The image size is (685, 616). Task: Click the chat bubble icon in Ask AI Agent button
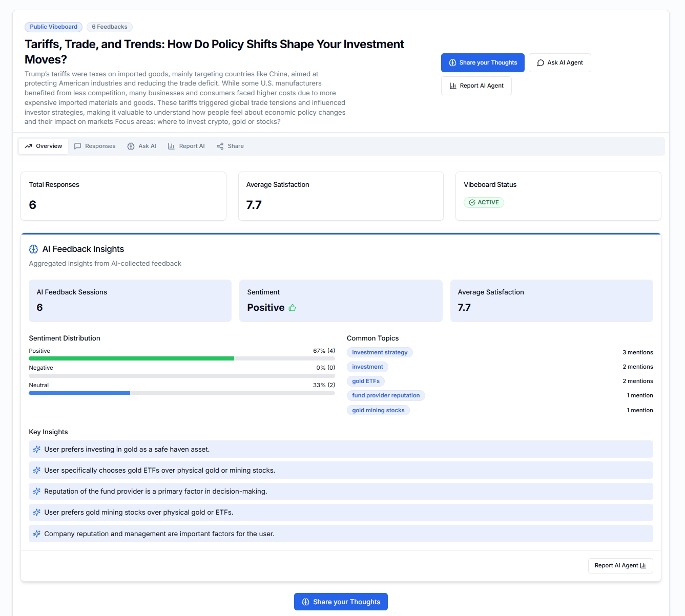541,63
